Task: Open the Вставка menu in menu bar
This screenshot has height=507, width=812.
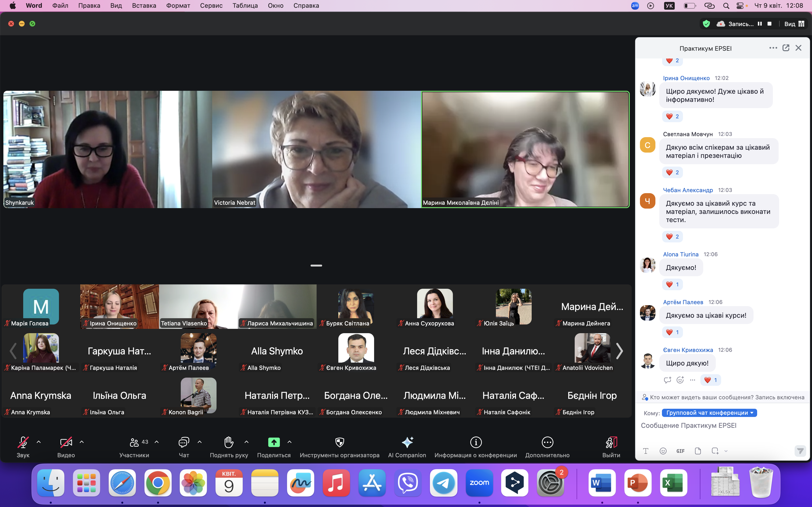Action: [144, 6]
